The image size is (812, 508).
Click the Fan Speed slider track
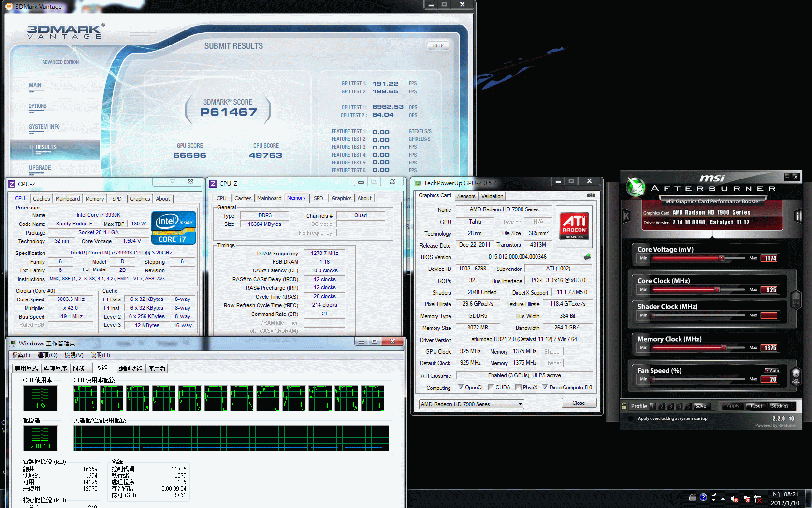pos(697,379)
